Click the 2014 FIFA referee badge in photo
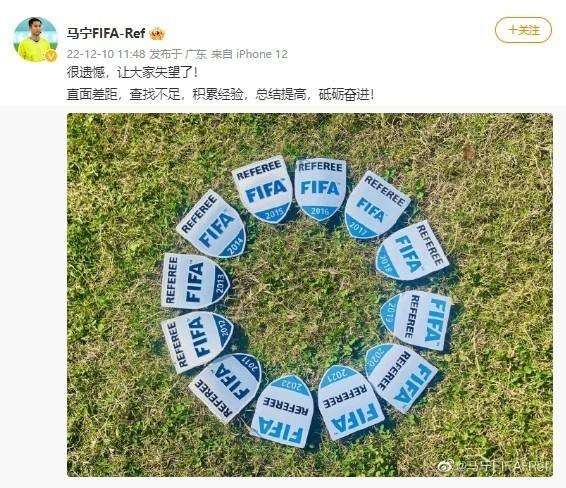Viewport: 566px width, 488px height. [212, 224]
